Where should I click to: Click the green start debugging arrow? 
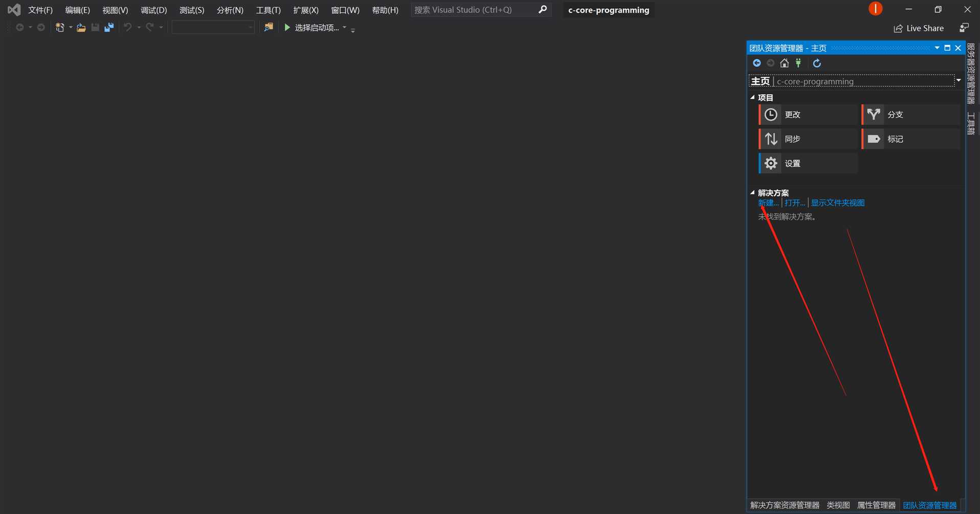[x=287, y=28]
